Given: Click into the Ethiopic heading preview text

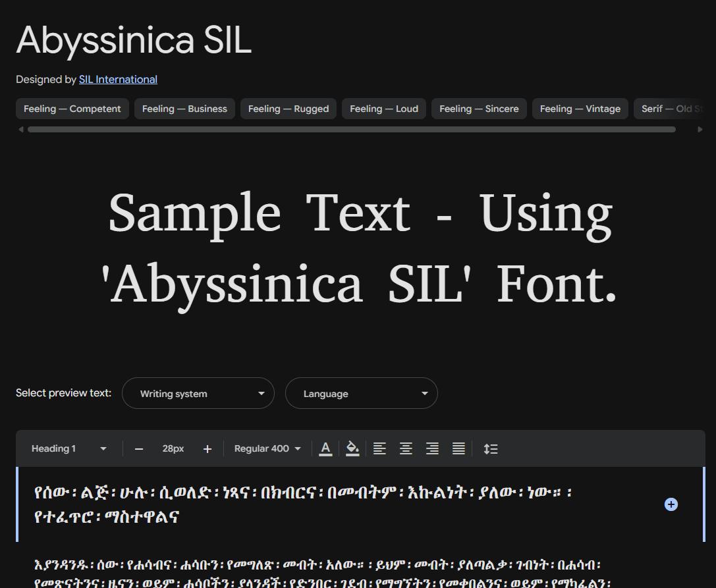Looking at the screenshot, I should [x=303, y=504].
